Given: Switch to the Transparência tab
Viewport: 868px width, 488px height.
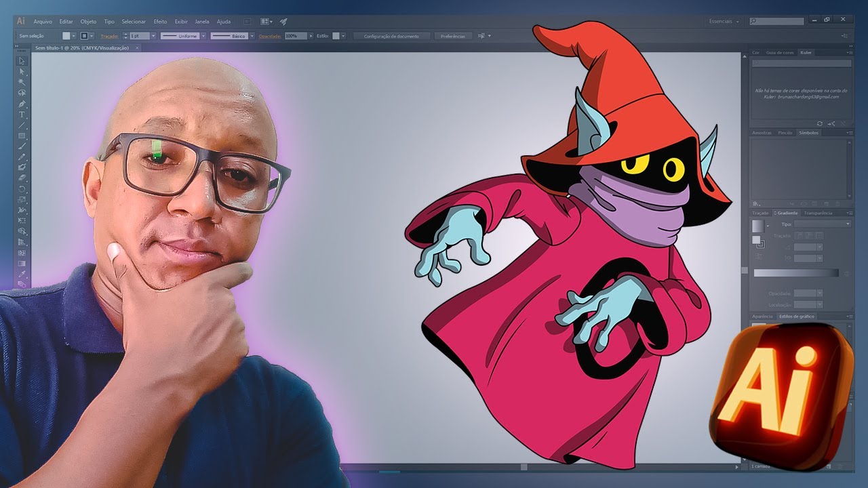Looking at the screenshot, I should (818, 213).
